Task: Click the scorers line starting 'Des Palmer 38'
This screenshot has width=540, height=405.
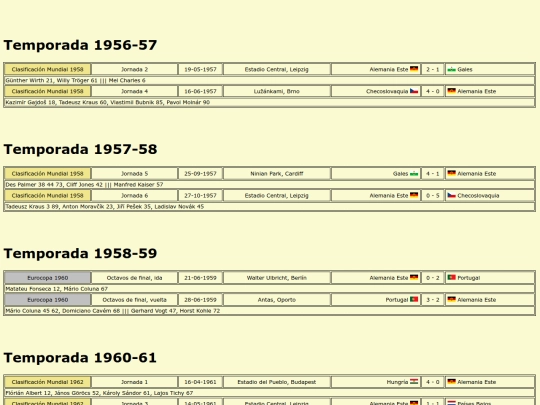Action: (x=270, y=185)
